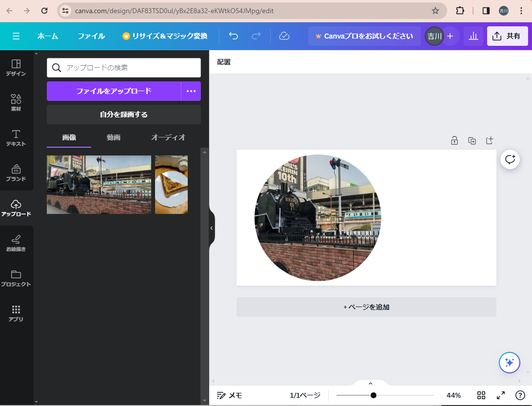Click the zoom slider handle
Image resolution: width=532 pixels, height=406 pixels.
(374, 395)
